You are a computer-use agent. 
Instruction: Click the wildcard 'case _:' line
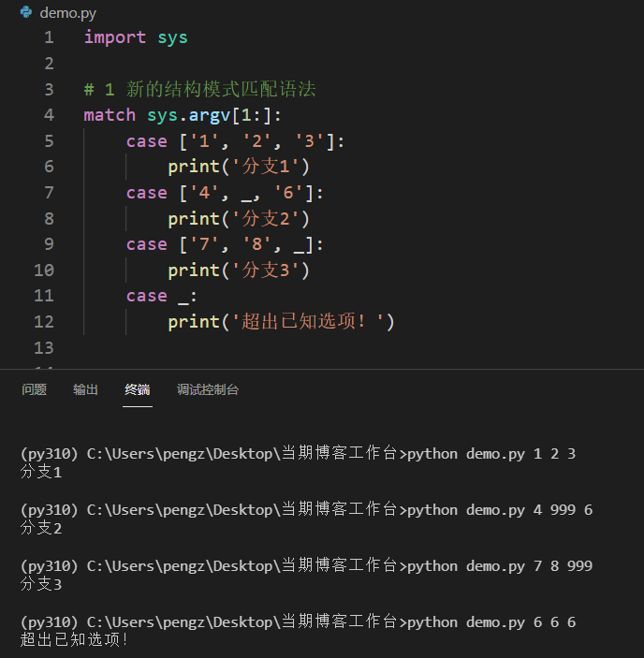pyautogui.click(x=162, y=297)
